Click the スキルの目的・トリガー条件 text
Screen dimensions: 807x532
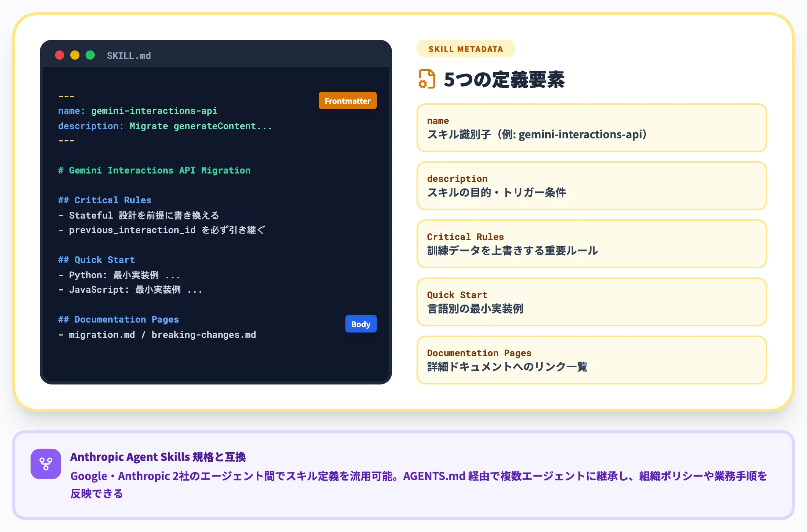tap(497, 193)
